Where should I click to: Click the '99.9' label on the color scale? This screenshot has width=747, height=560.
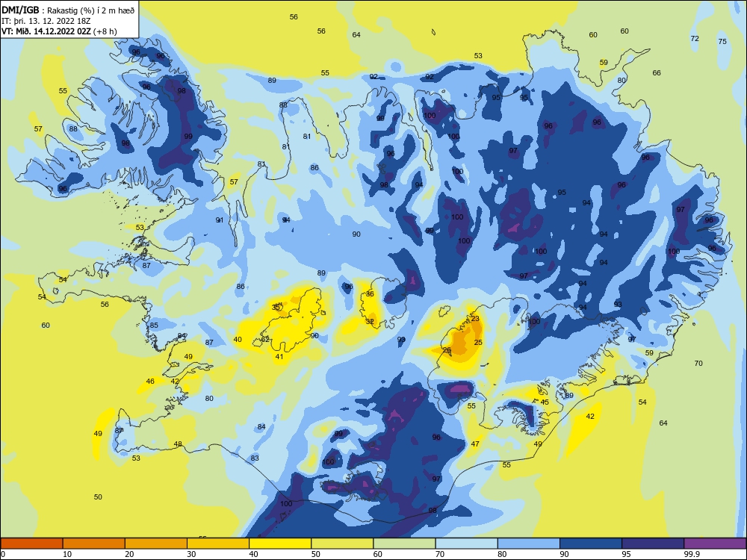coord(691,554)
